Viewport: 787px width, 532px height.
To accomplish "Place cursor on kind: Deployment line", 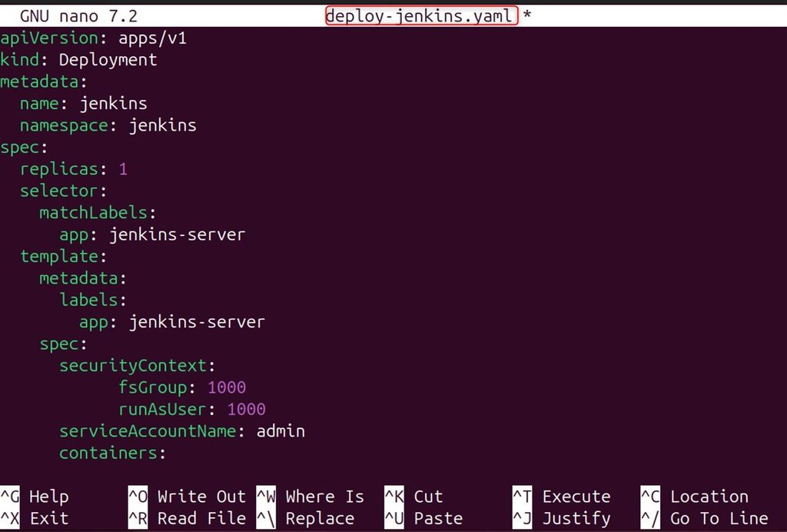I will 79,60.
